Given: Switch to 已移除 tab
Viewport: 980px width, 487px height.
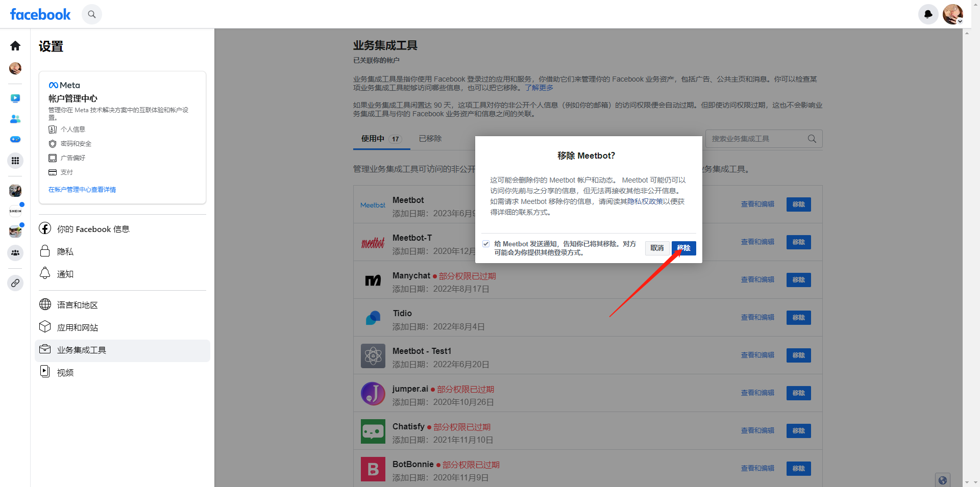Looking at the screenshot, I should [x=430, y=139].
